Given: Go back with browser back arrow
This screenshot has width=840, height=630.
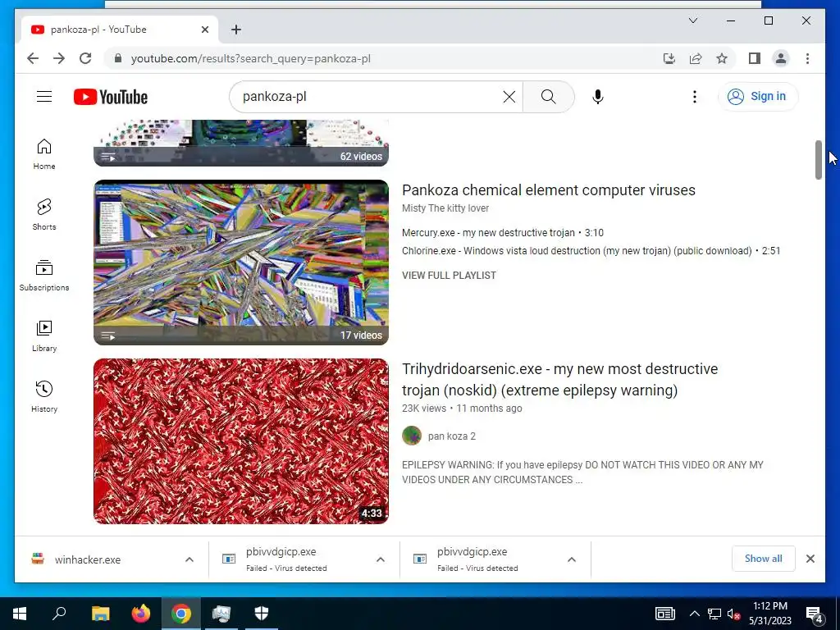Looking at the screenshot, I should pyautogui.click(x=33, y=58).
